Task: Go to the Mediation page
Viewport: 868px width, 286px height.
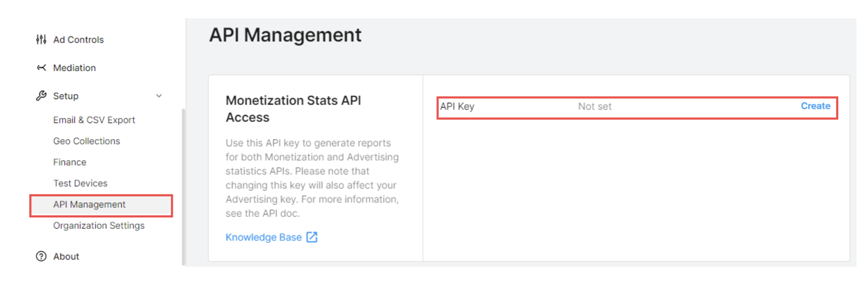Action: (74, 68)
